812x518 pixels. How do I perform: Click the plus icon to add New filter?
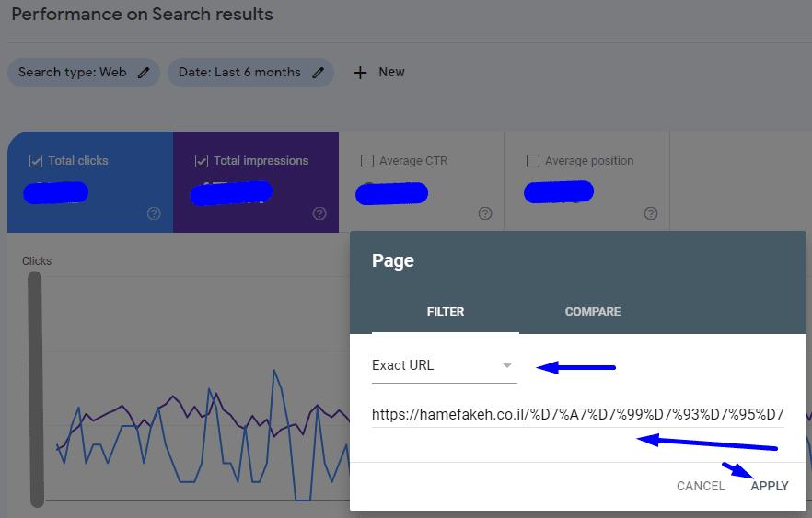361,72
